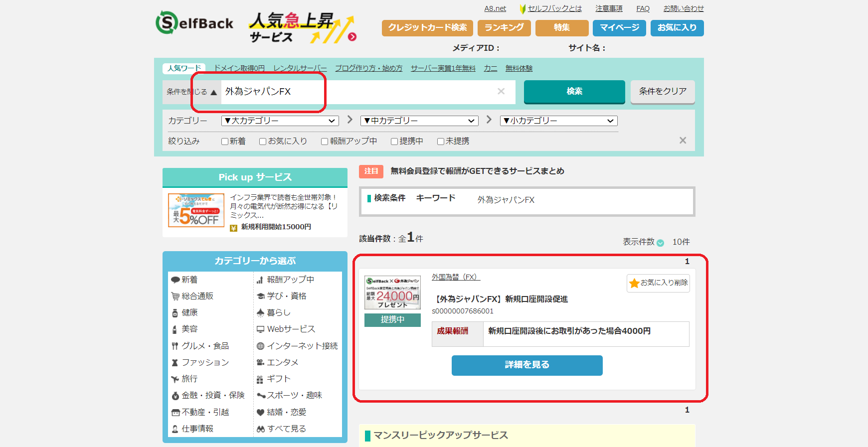Click the 美容 category icon
This screenshot has width=868, height=447.
pos(175,329)
